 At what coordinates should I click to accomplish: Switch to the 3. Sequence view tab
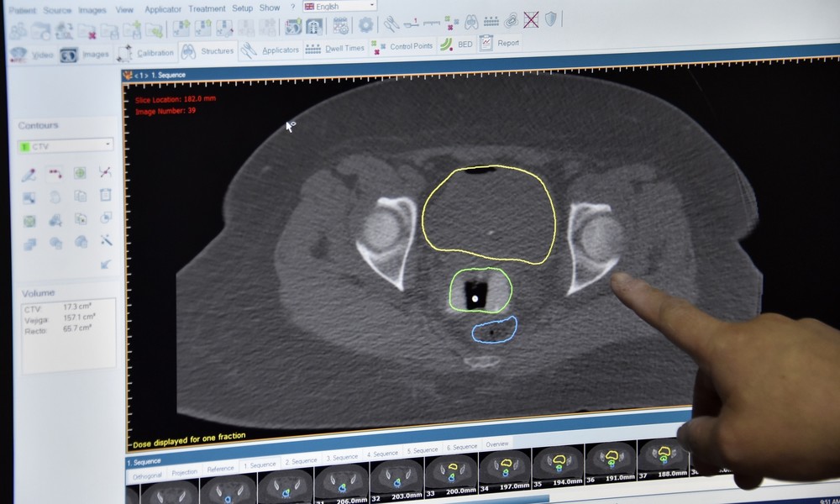tap(342, 458)
